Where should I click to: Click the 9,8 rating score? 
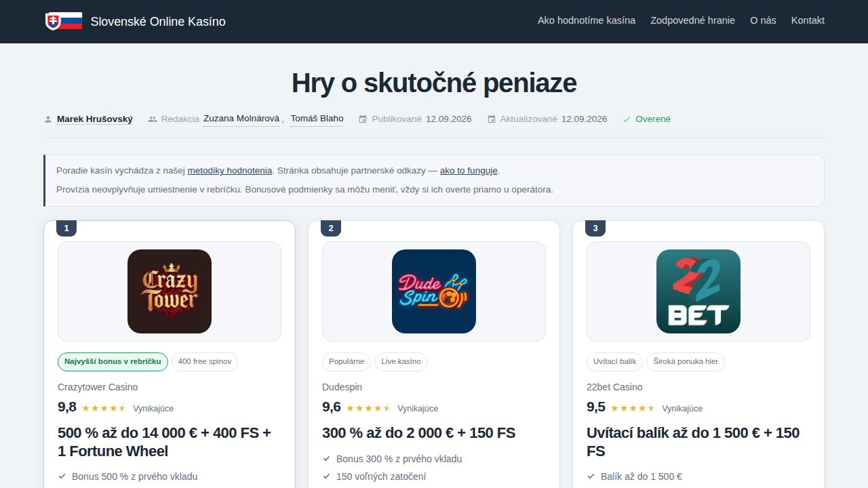(67, 407)
